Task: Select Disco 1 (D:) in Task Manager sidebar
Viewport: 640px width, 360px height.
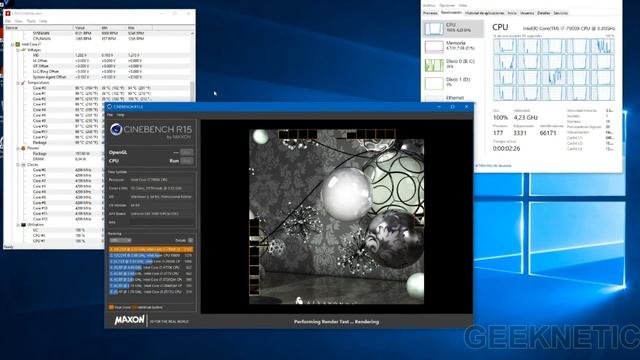Action: 453,83
